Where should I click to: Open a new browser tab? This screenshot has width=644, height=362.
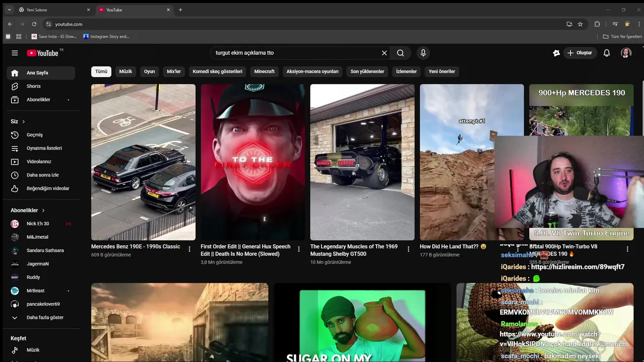[x=180, y=10]
